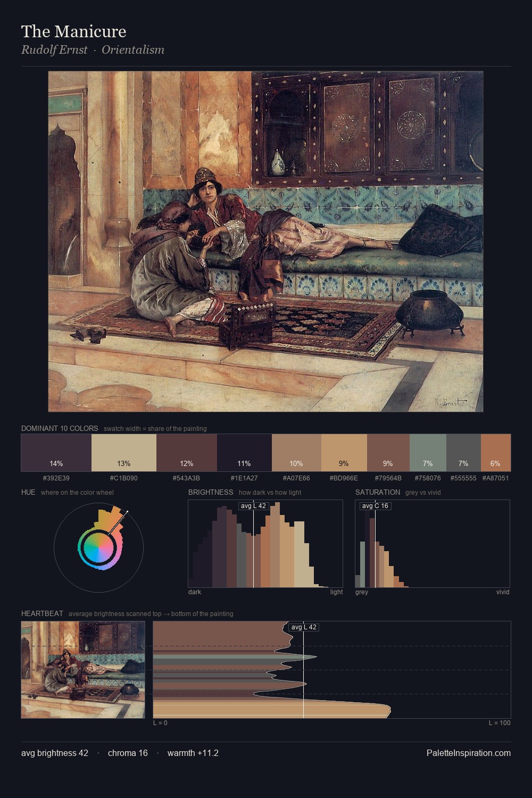Click the saturation histogram chart
This screenshot has height=798, width=532.
433,544
